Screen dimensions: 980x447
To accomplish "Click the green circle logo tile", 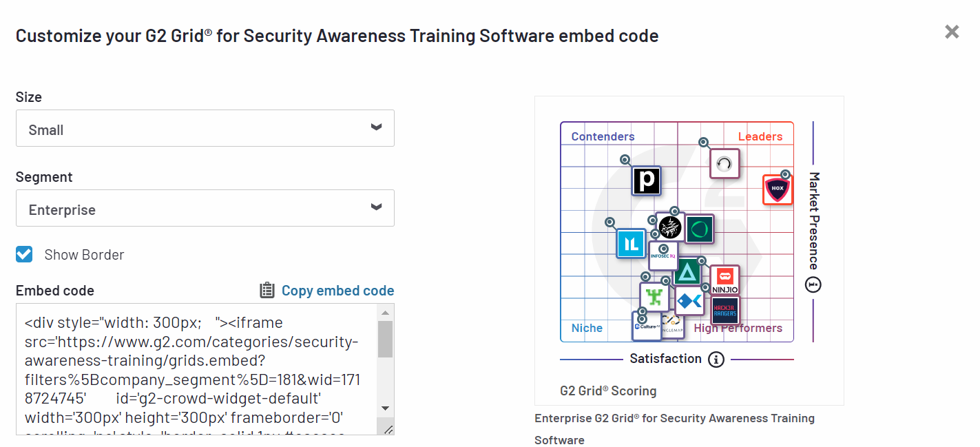I will point(700,229).
